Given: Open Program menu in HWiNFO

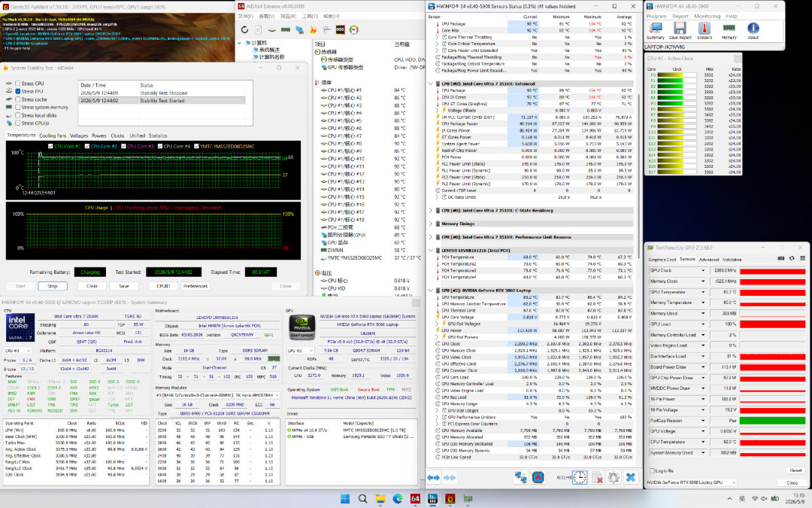Looking at the screenshot, I should point(656,16).
